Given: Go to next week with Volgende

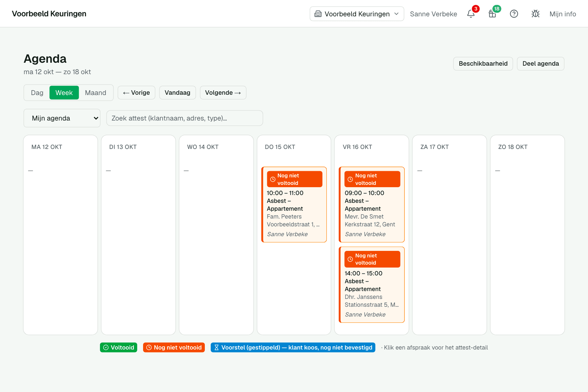Looking at the screenshot, I should (x=223, y=92).
